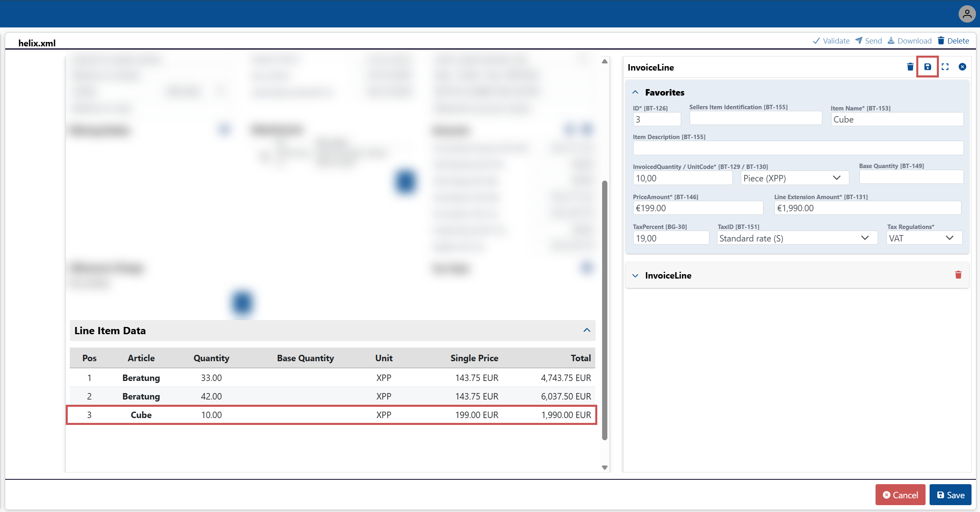The height and width of the screenshot is (512, 980).
Task: Click the red Cancel button
Action: coord(900,495)
